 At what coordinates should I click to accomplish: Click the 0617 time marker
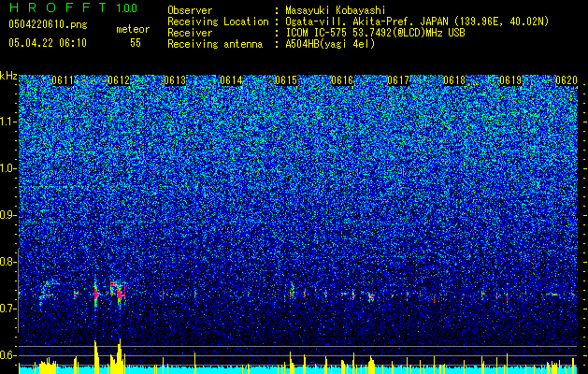tap(398, 80)
